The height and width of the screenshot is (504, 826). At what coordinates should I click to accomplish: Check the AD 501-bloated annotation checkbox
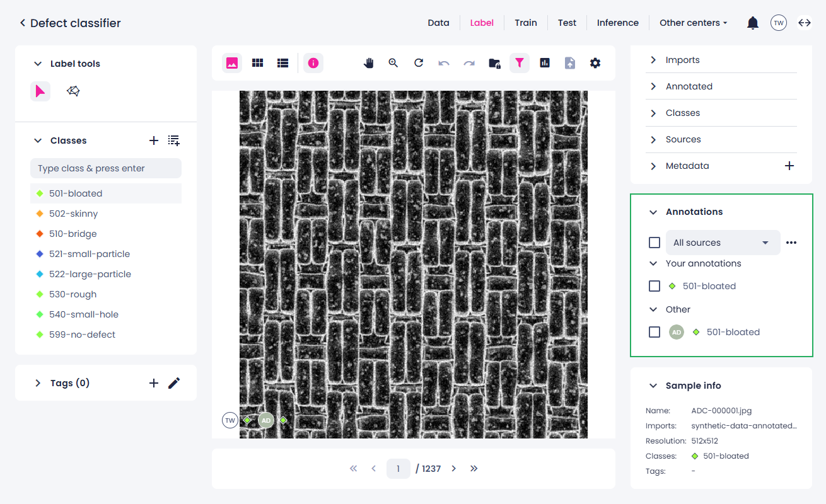coord(654,332)
